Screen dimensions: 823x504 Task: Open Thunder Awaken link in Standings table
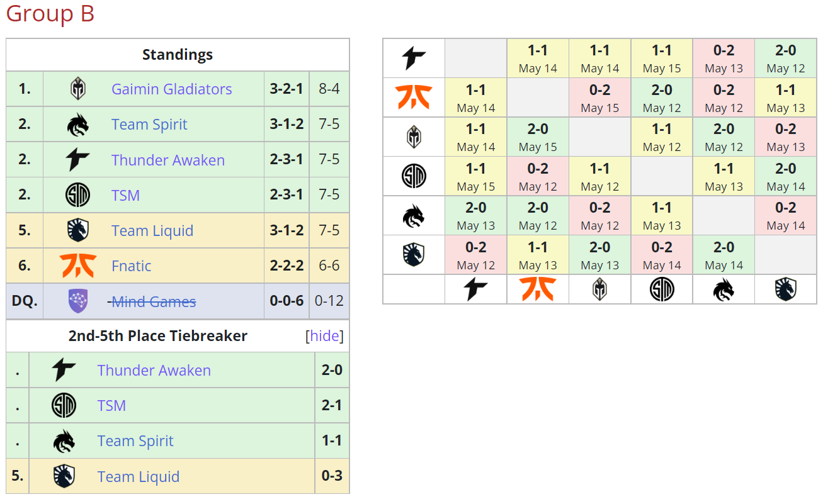click(167, 160)
